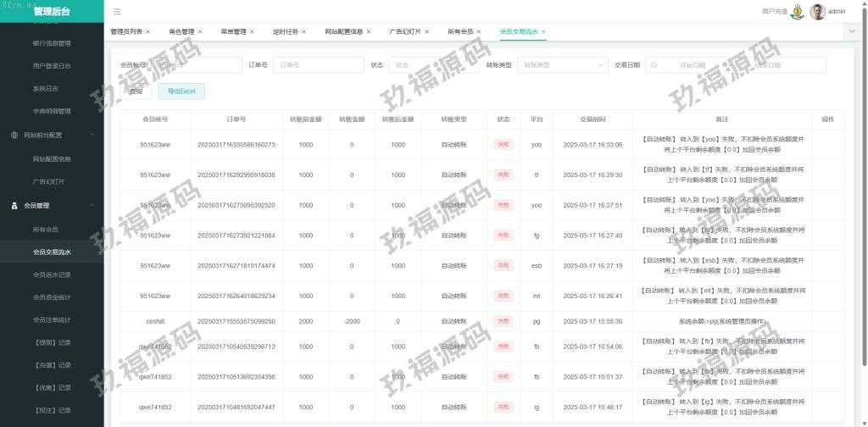Collapse the 会员管理 sidebar section
The image size is (868, 427).
point(92,205)
